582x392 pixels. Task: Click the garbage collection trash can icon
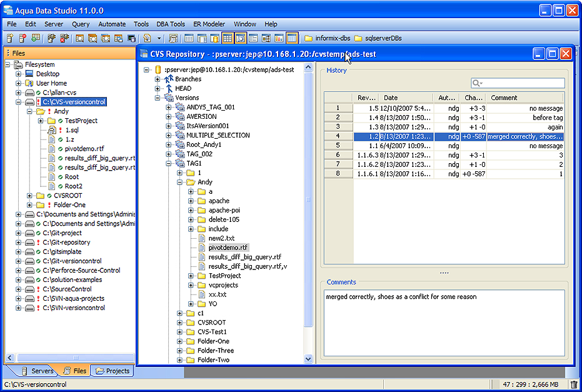pos(574,384)
